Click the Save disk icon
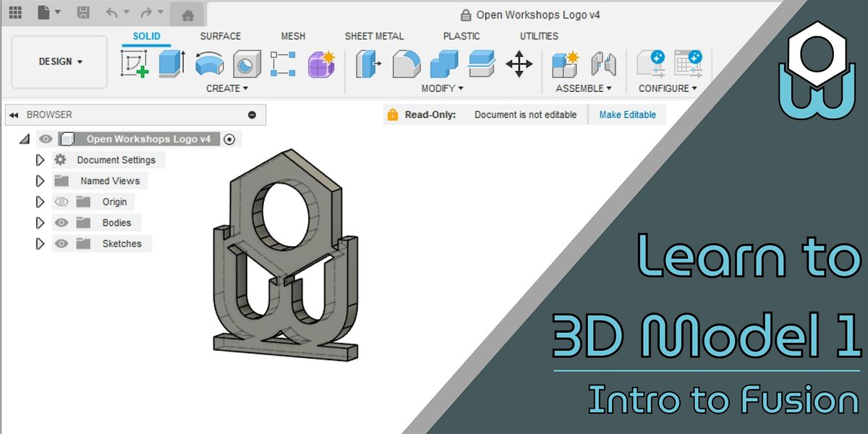The height and width of the screenshot is (434, 868). pyautogui.click(x=83, y=13)
